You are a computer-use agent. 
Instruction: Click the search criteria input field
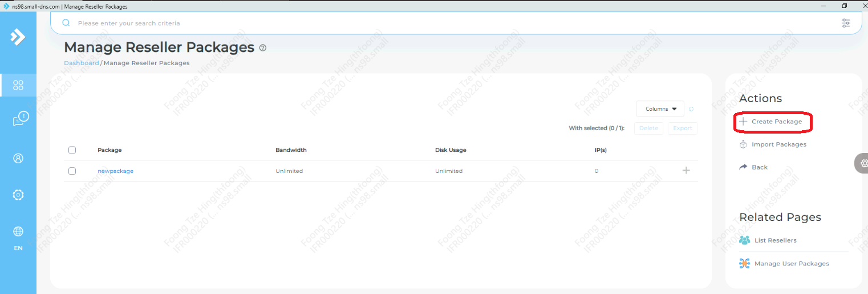(x=445, y=23)
